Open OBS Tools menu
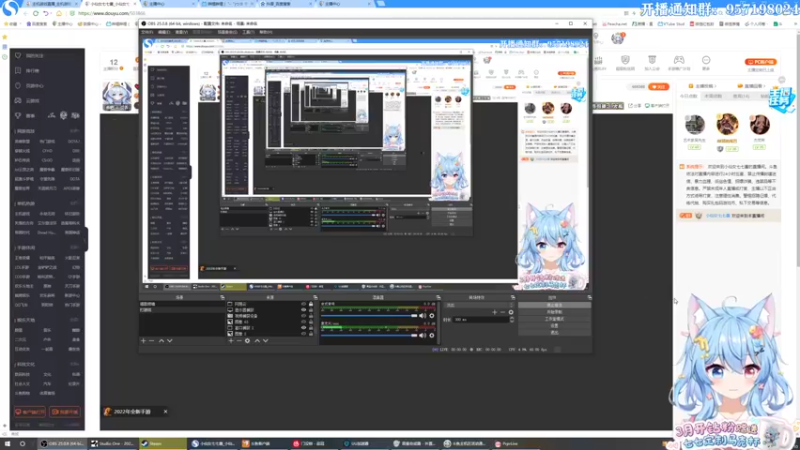The image size is (800, 450). point(248,32)
